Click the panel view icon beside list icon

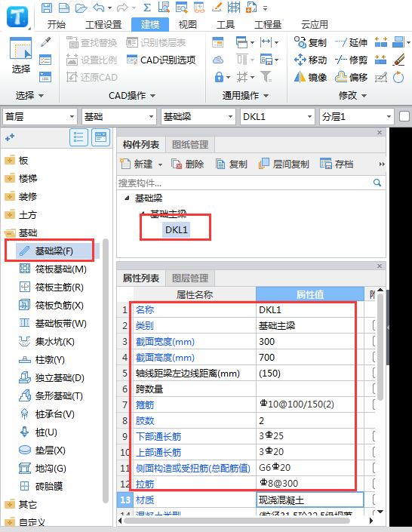click(101, 137)
